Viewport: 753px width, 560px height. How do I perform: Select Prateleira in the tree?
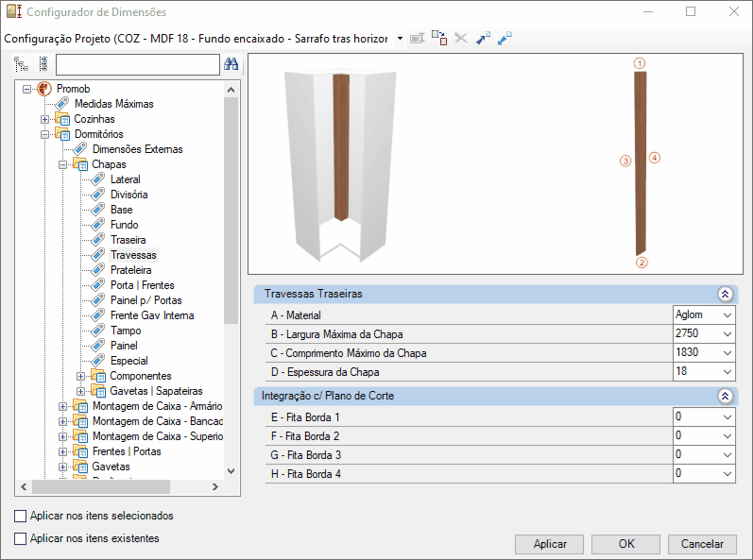pos(130,270)
